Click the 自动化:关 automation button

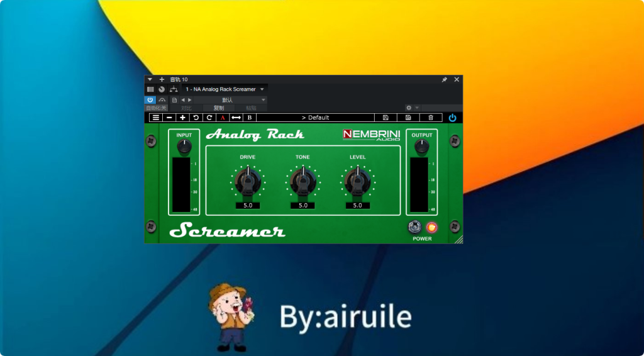(x=157, y=108)
